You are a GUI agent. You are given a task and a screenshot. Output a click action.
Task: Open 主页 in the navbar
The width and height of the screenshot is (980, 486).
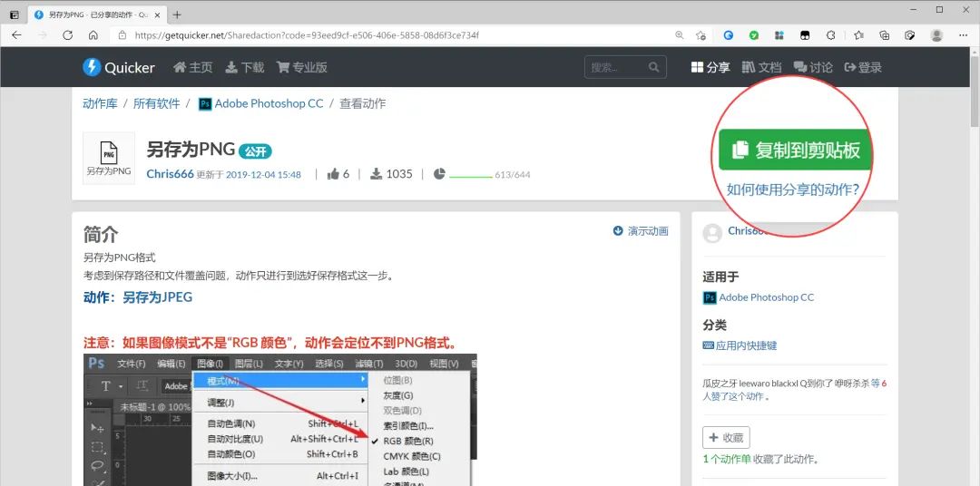click(x=193, y=67)
